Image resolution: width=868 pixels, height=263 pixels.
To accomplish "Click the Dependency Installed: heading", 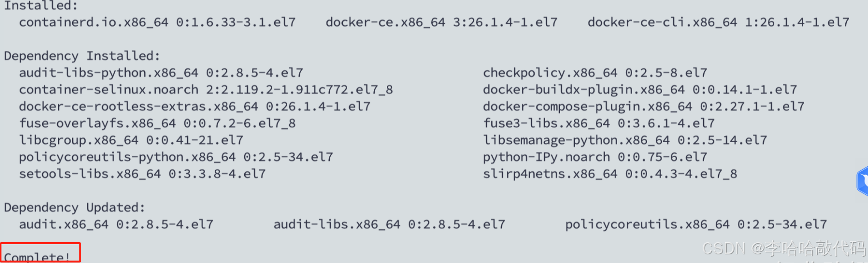I will click(82, 56).
